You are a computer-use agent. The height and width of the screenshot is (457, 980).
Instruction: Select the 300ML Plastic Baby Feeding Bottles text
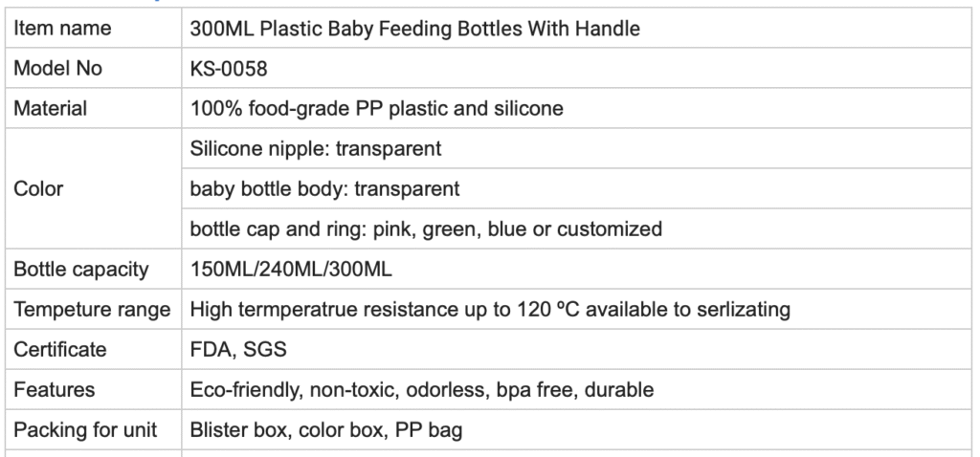click(x=414, y=29)
